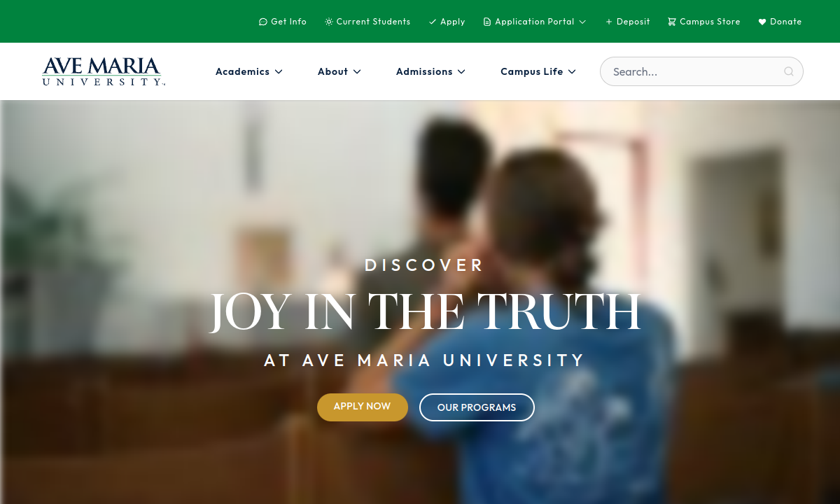The height and width of the screenshot is (504, 840).
Task: Click the magnifying glass search icon
Action: [789, 71]
